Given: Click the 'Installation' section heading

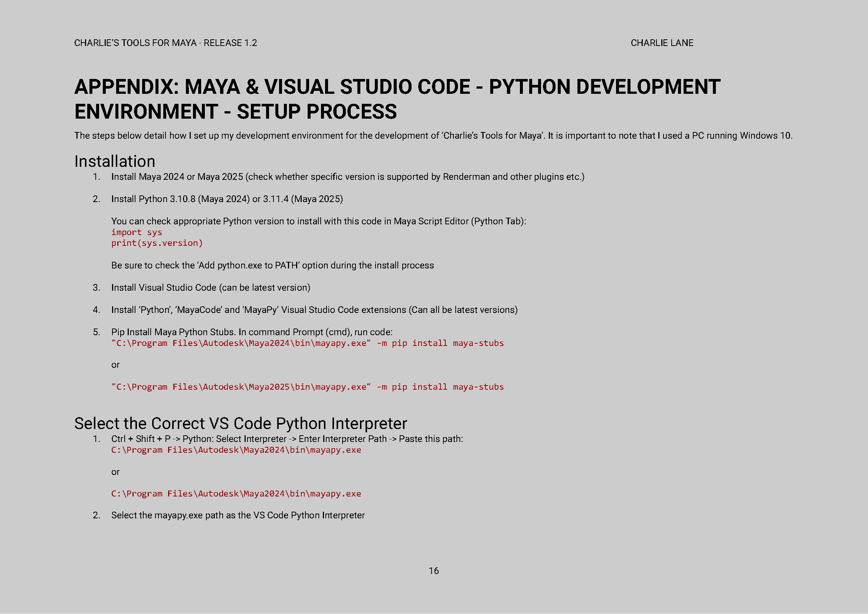Looking at the screenshot, I should pos(115,161).
